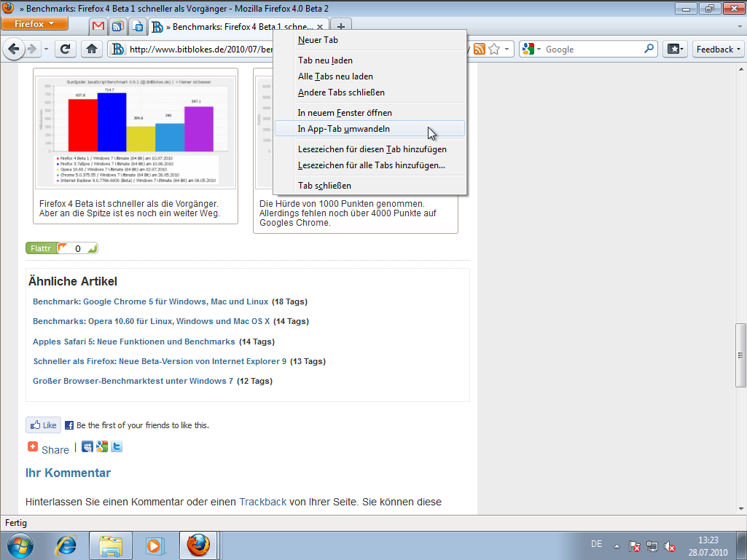Share via the orange plus Share icon
This screenshot has height=560, width=747.
pos(32,446)
